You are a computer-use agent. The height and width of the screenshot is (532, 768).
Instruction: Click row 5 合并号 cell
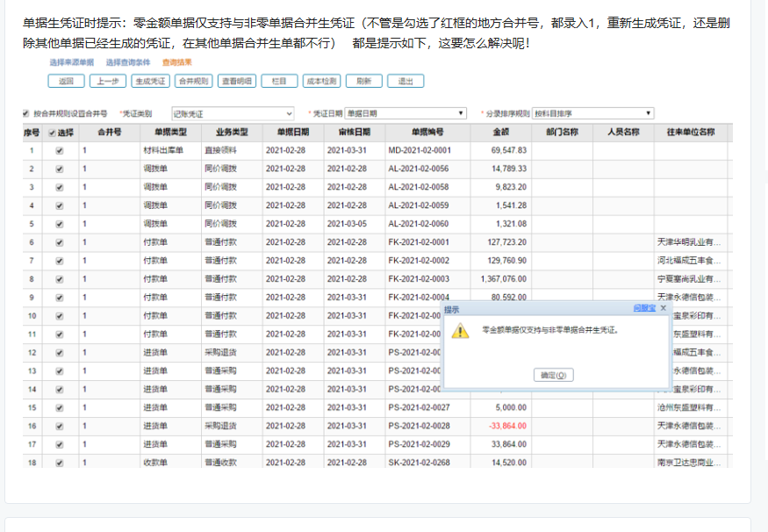[x=108, y=224]
